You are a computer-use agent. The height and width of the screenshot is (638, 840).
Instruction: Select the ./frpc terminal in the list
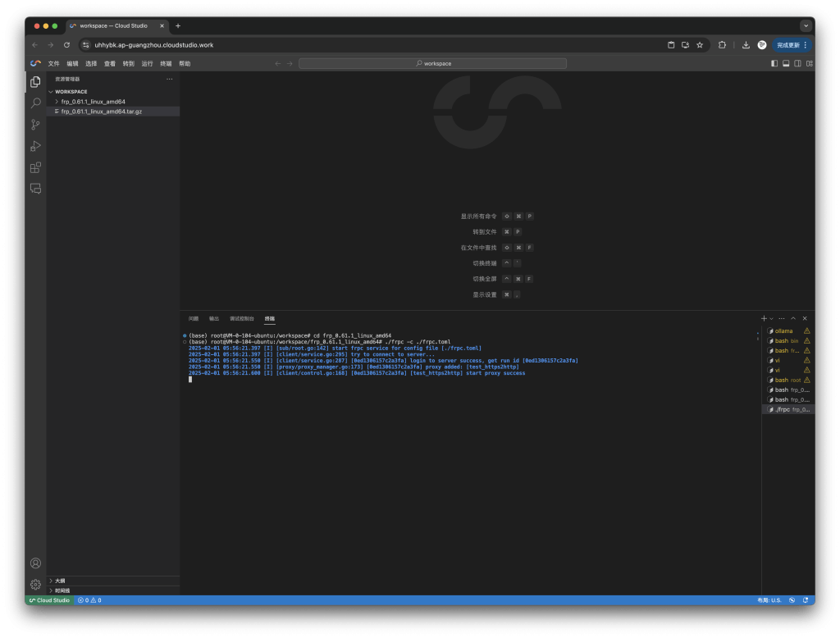[x=788, y=409]
